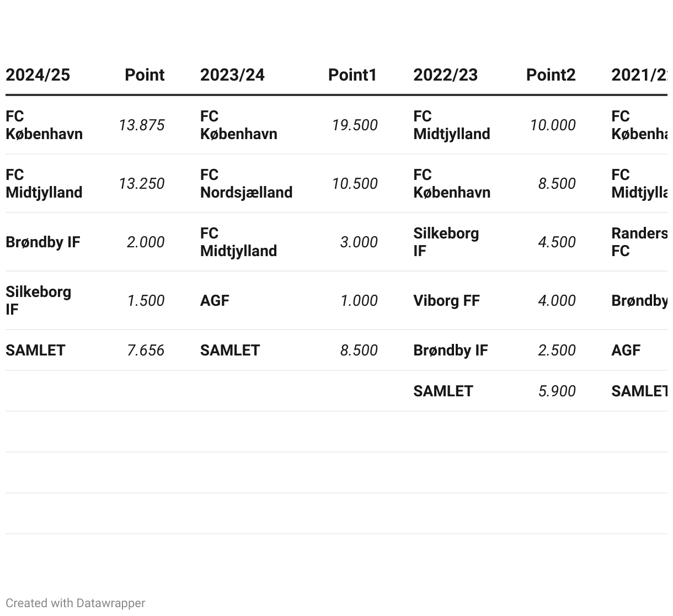Select the SAMLET 7.656 value
673x616 pixels.
tap(146, 351)
